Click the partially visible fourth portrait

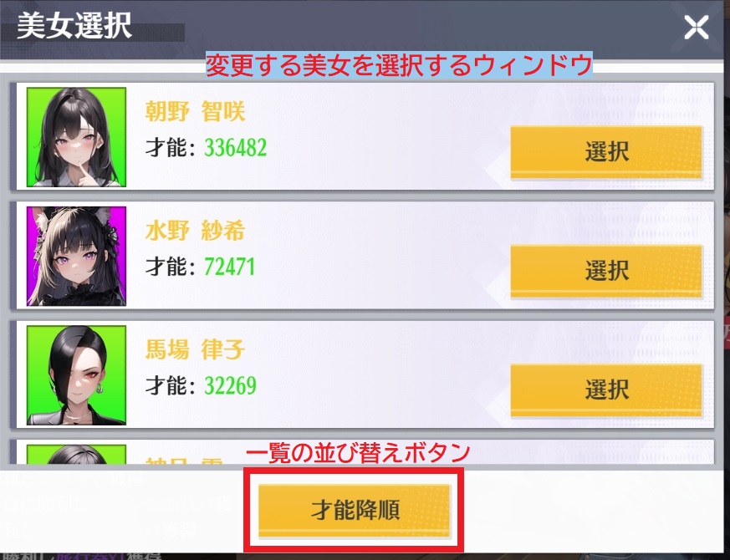pyautogui.click(x=76, y=455)
